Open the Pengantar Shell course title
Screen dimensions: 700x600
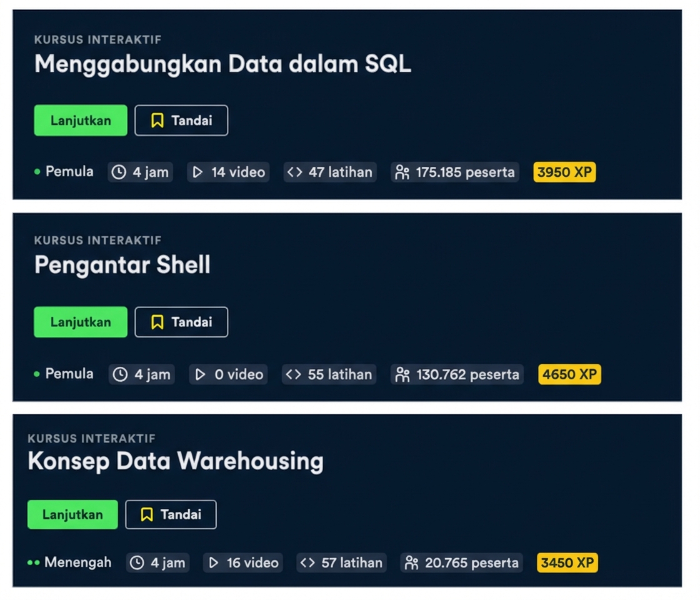(x=122, y=264)
